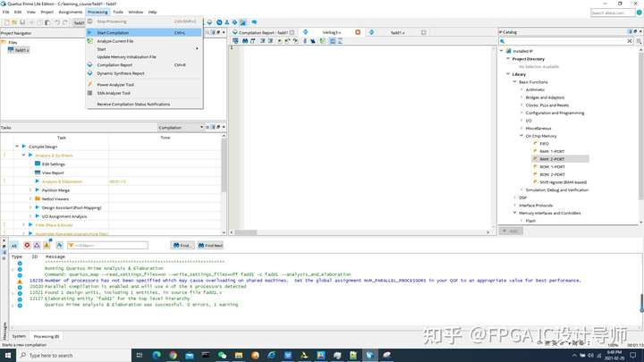644x362 pixels.
Task: Open Microsoft Edge from taskbar
Action: (157, 356)
